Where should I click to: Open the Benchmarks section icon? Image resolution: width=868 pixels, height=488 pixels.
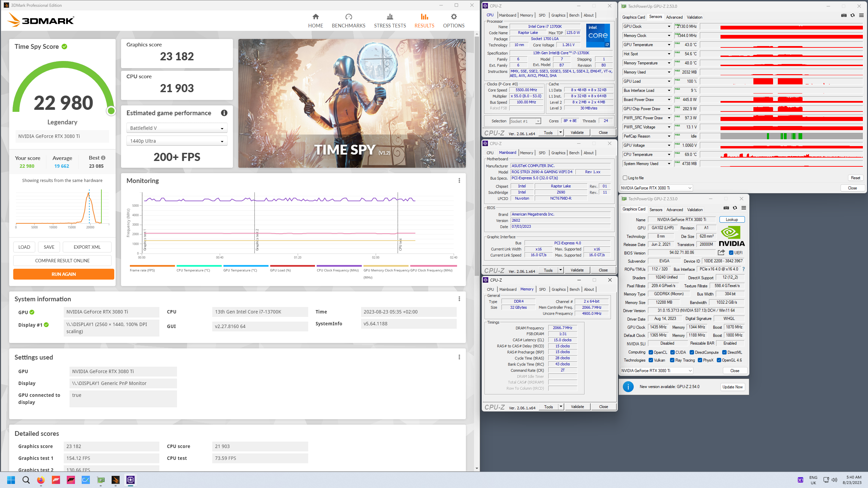(x=349, y=17)
